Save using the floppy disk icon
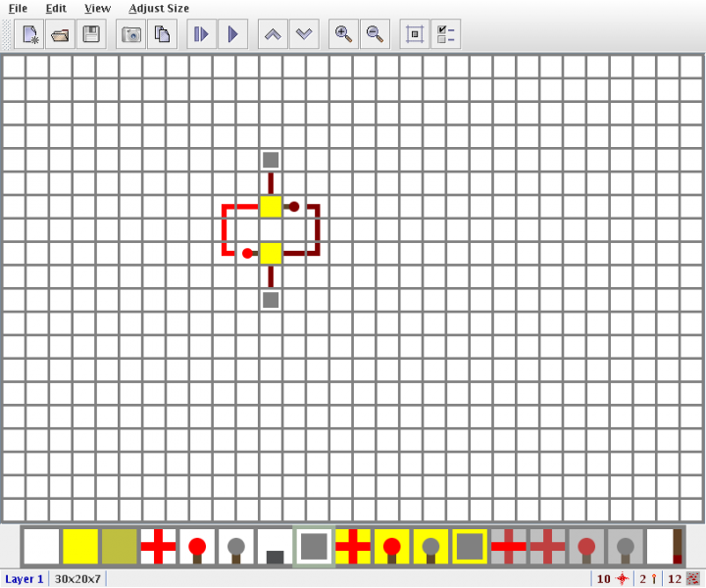This screenshot has height=588, width=706. (x=91, y=34)
